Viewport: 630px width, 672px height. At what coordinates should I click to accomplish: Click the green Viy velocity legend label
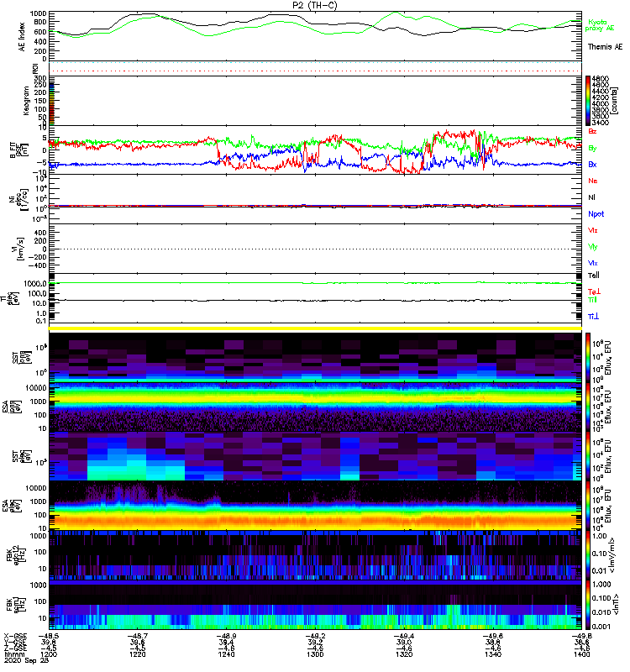click(593, 247)
